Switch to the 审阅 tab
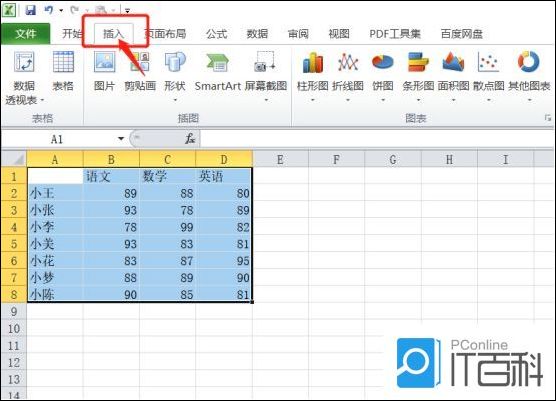 (298, 34)
